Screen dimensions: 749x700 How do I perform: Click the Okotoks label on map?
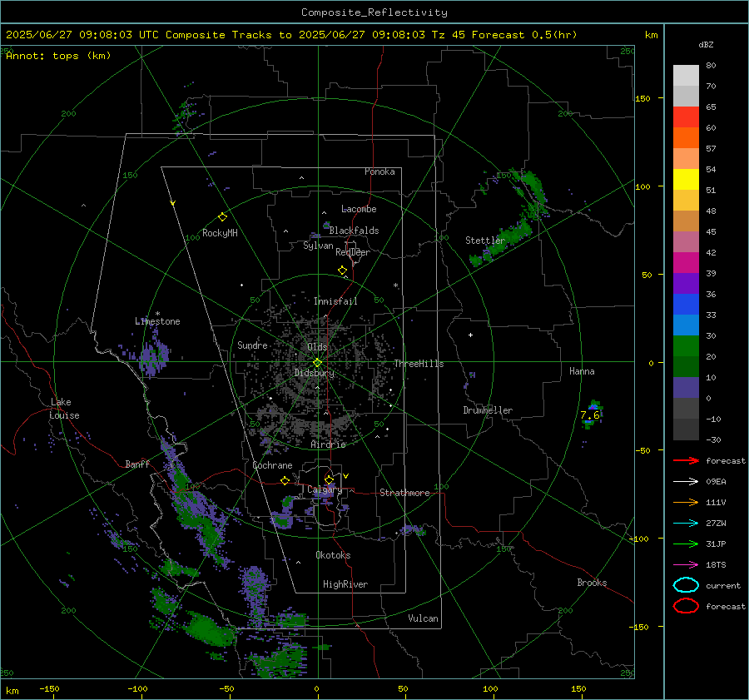333,555
